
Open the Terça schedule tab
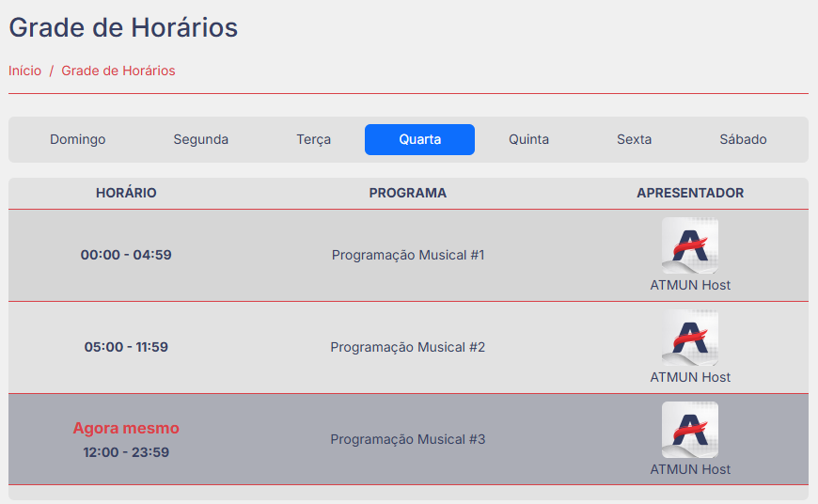tap(314, 139)
